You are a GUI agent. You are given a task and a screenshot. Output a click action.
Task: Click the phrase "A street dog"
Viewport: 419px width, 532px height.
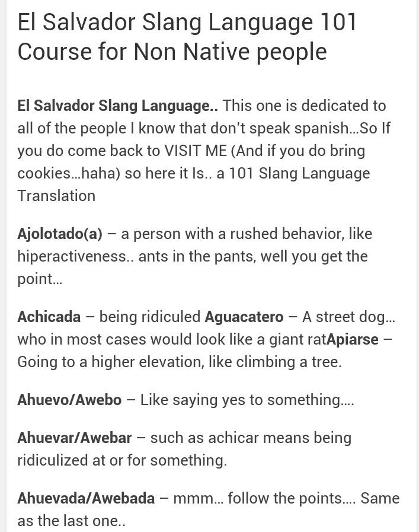tap(344, 317)
